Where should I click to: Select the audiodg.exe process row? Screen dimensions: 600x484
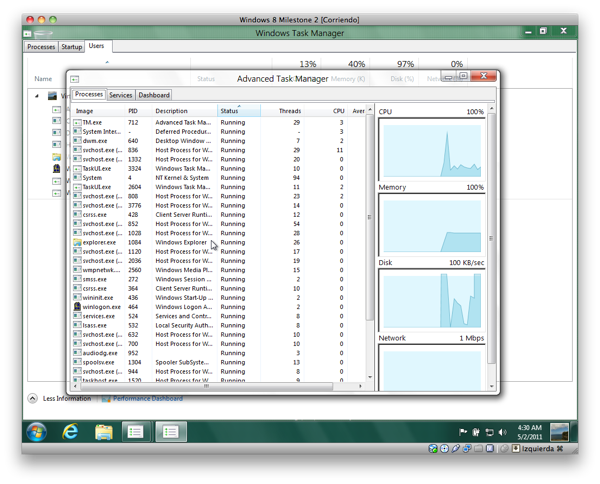219,353
